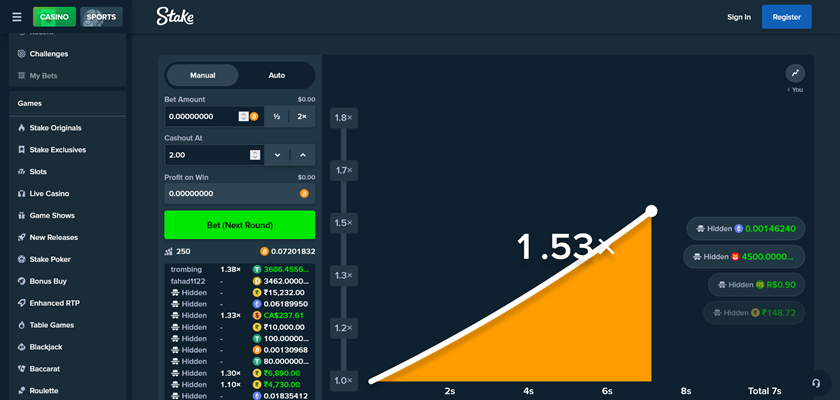The image size is (840, 400).
Task: Click the Bet (Next Round) button
Action: point(239,224)
